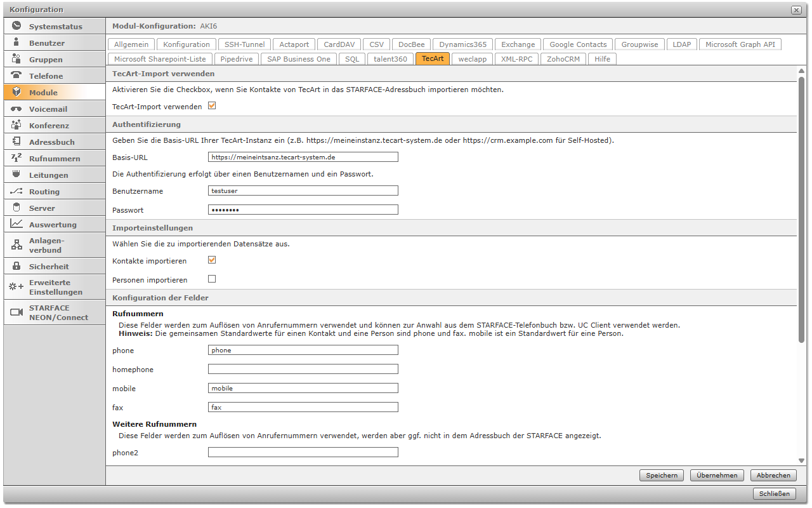Disable the TecArt-Import verwenden checkbox

coord(212,106)
